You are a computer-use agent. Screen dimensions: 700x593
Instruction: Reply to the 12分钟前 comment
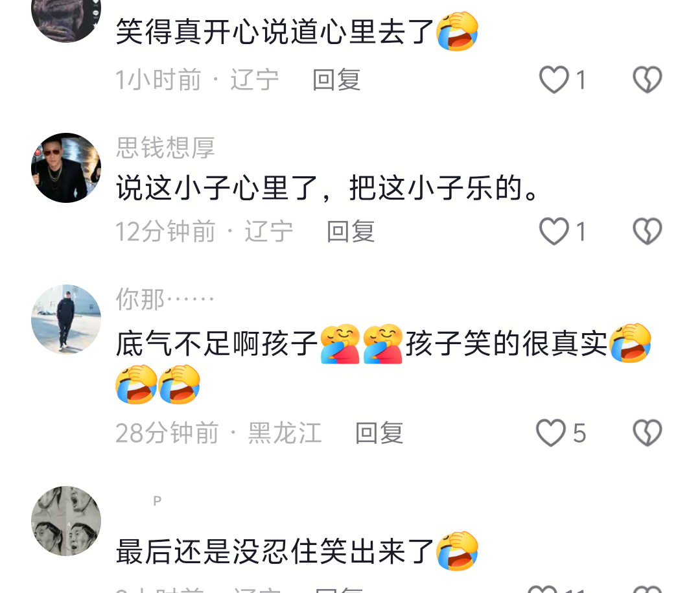[x=351, y=232]
